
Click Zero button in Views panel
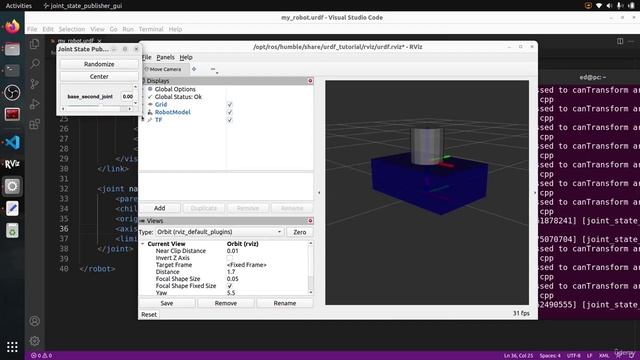tap(300, 232)
